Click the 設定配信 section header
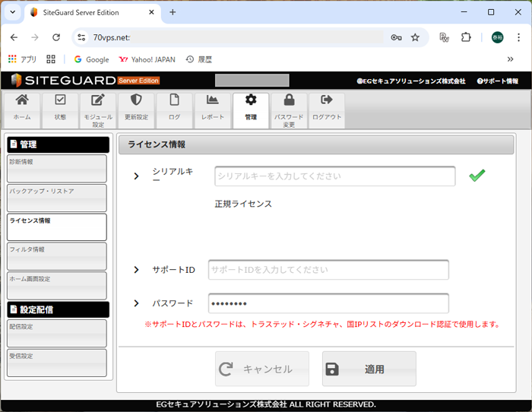Screen dimensions: 532x412 point(59,309)
